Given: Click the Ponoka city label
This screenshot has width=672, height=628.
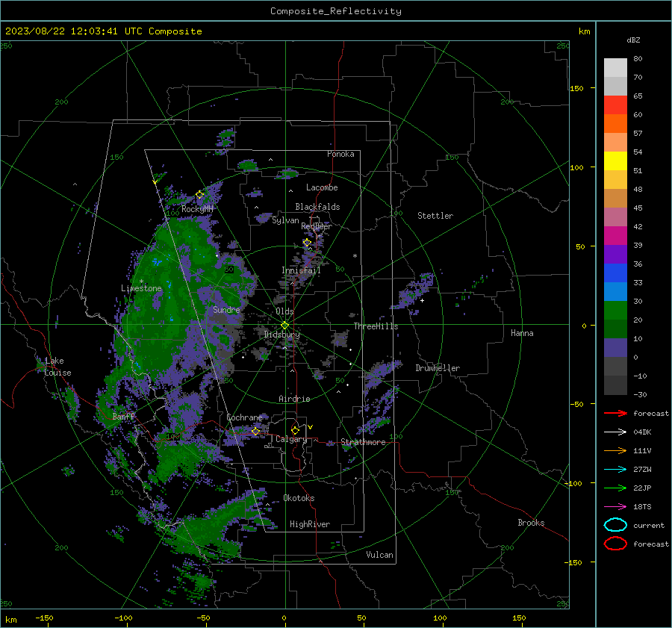Looking at the screenshot, I should click(x=340, y=154).
